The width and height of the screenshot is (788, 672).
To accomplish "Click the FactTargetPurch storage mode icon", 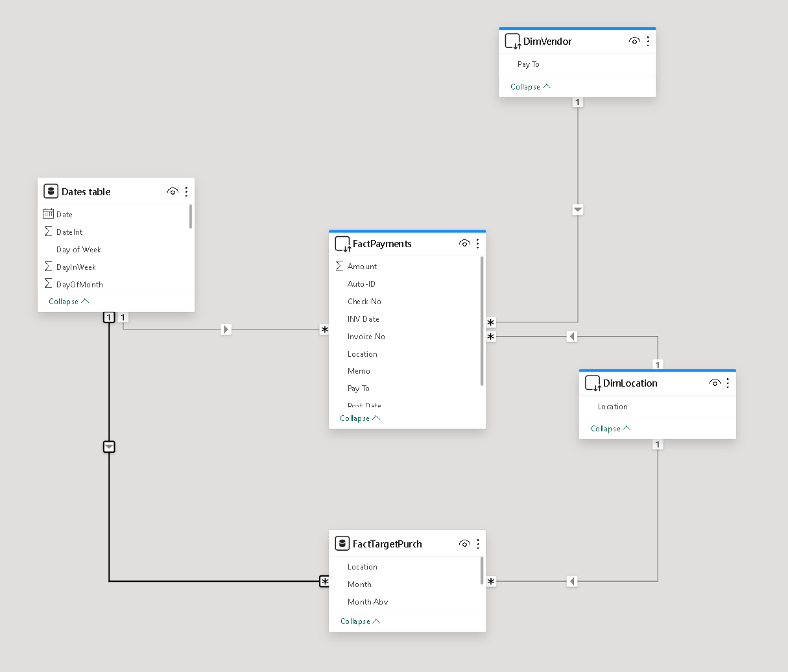I will pyautogui.click(x=342, y=544).
